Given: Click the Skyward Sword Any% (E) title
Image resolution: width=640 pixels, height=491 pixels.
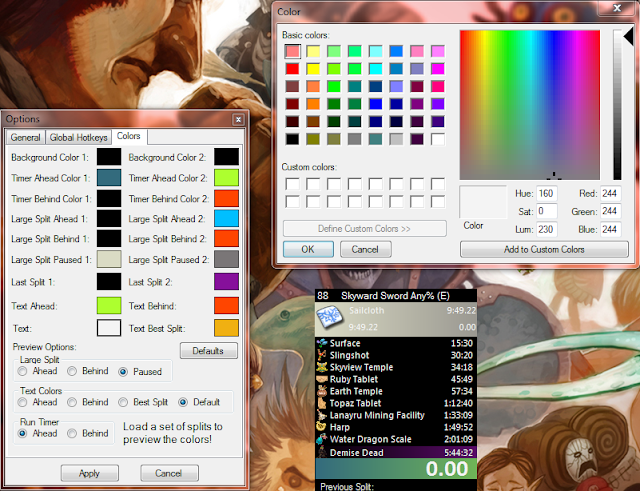Looking at the screenshot, I should pos(395,296).
